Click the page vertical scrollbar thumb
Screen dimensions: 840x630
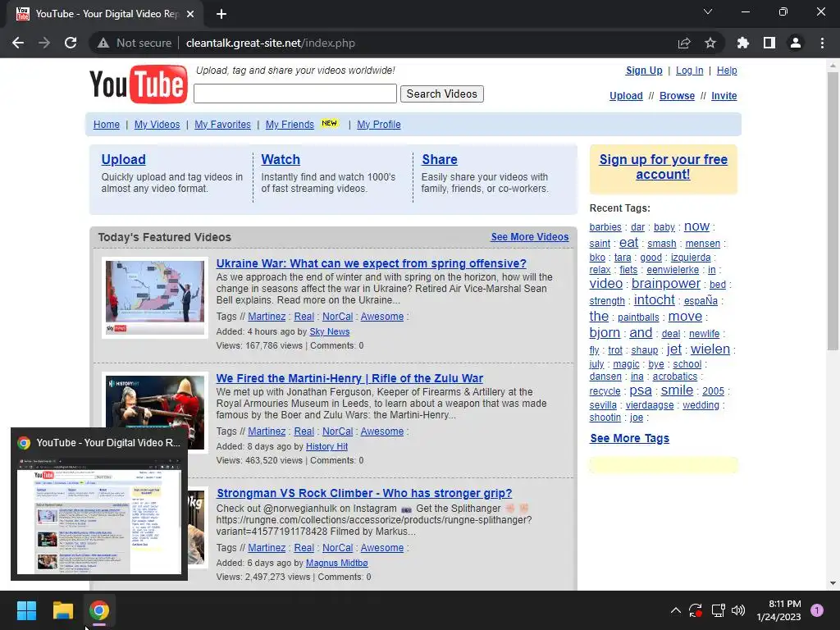coord(833,212)
